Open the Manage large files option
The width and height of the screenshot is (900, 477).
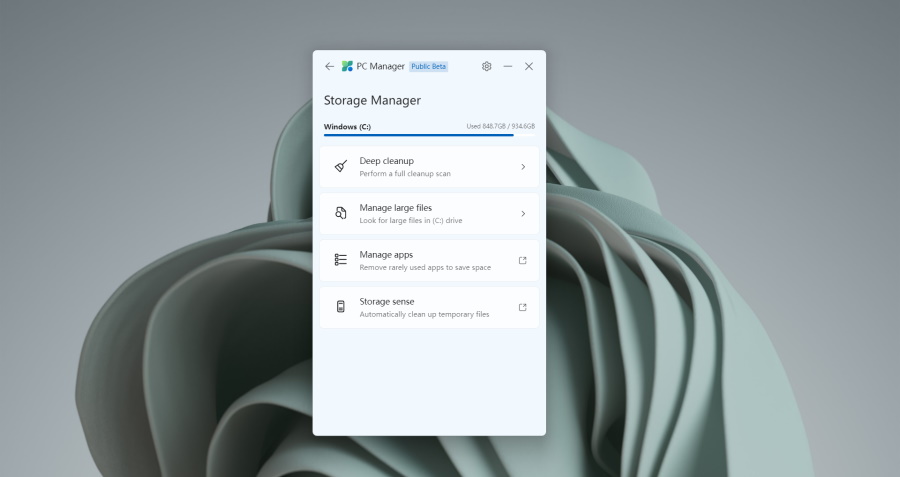pyautogui.click(x=429, y=214)
